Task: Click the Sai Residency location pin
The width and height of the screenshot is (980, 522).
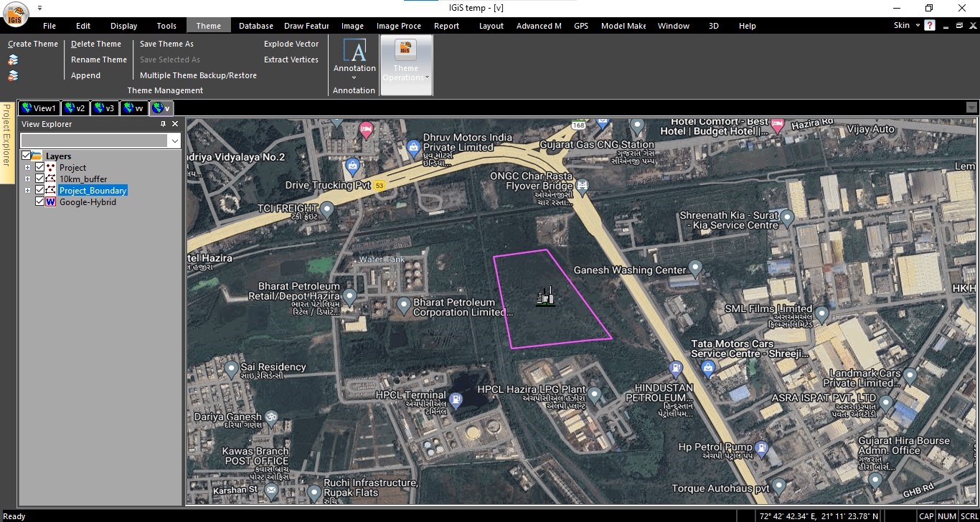Action: click(x=231, y=369)
